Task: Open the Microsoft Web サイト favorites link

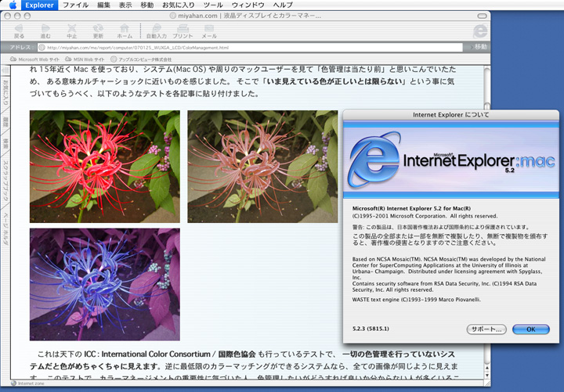Action: coord(35,59)
